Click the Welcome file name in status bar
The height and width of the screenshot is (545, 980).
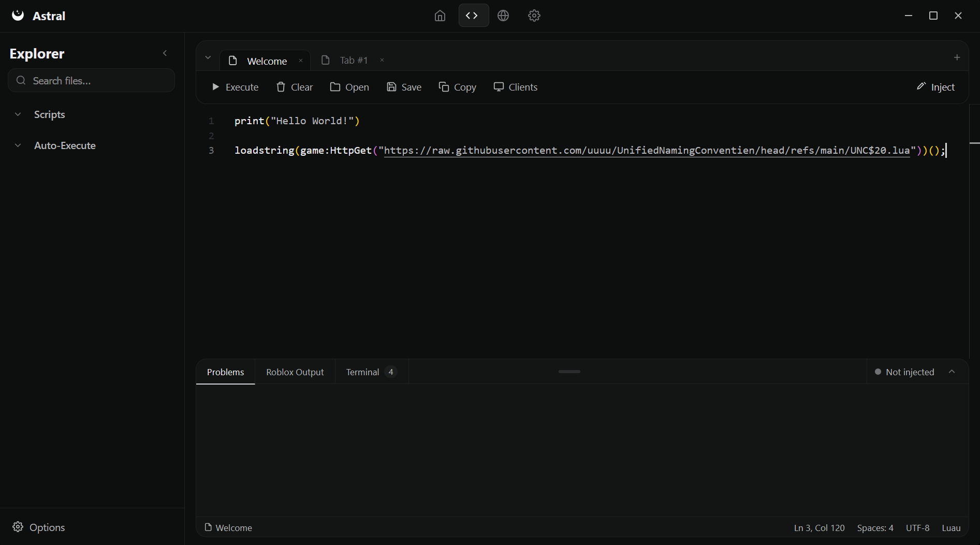(x=233, y=528)
